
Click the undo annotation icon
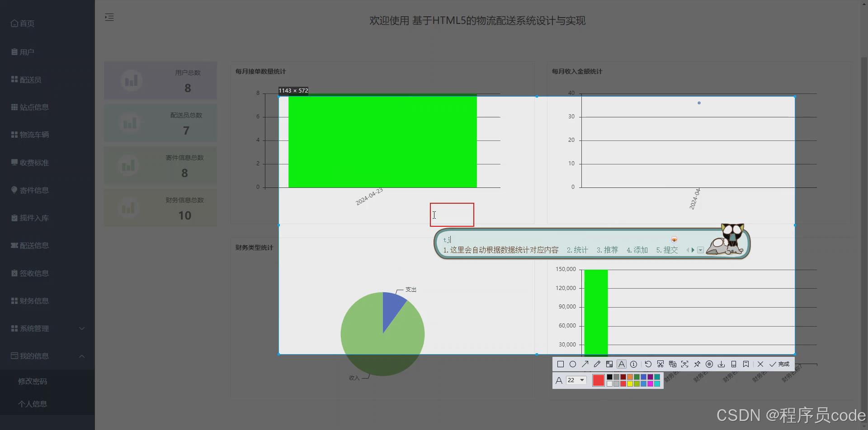tap(648, 364)
